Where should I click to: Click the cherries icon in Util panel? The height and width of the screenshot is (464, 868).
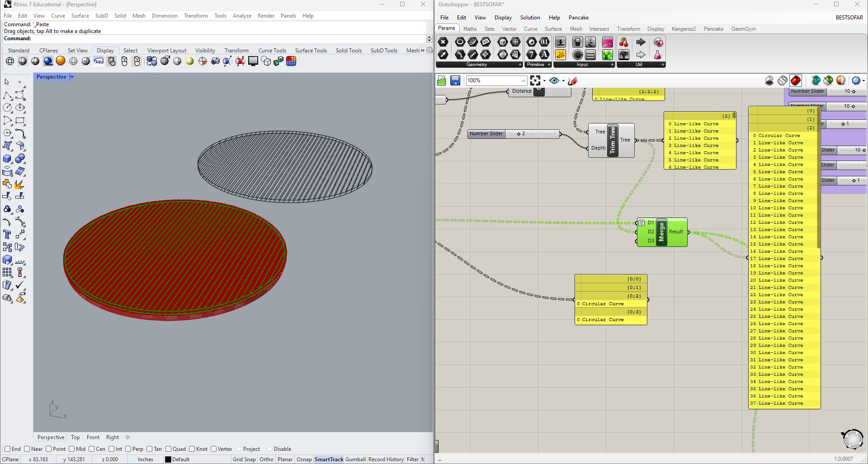tap(624, 43)
